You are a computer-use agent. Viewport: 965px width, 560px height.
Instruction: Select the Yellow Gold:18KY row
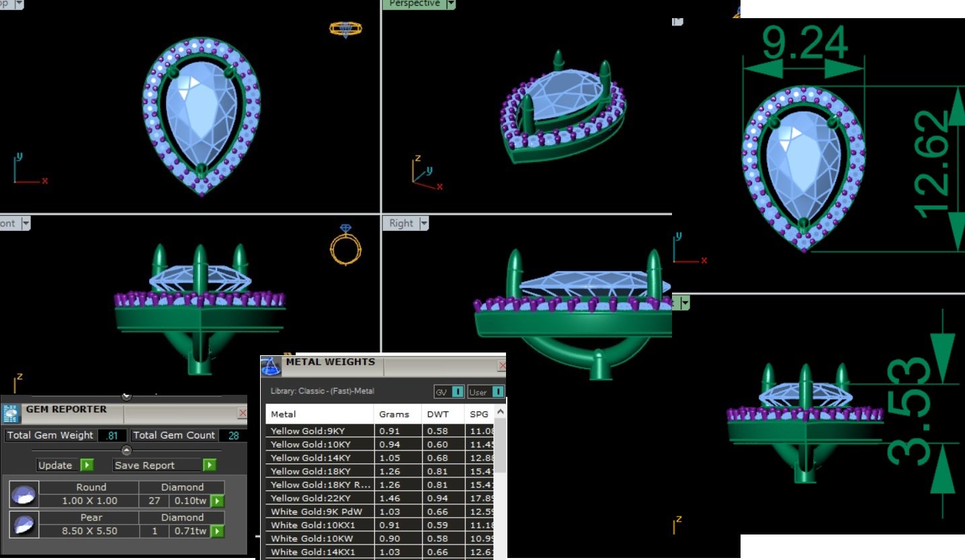tap(380, 471)
